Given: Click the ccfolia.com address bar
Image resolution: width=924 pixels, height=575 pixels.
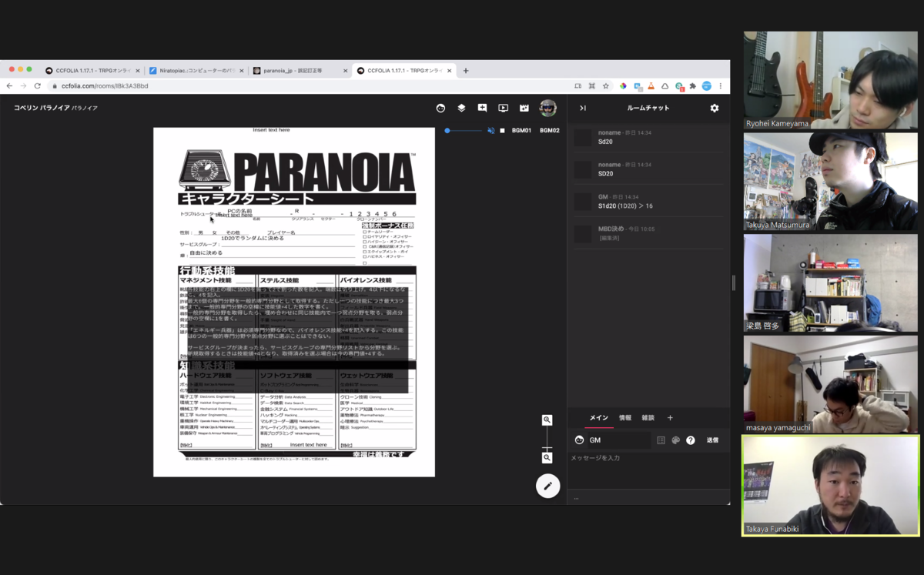Looking at the screenshot, I should point(308,86).
